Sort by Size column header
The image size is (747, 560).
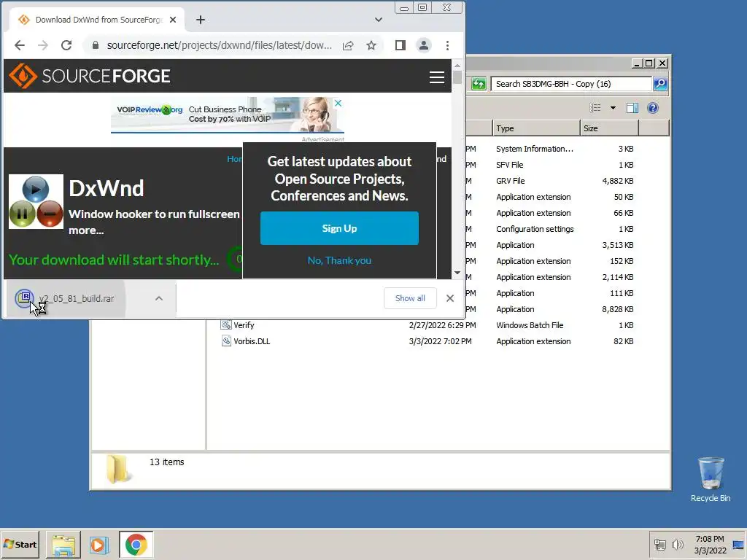coord(609,128)
